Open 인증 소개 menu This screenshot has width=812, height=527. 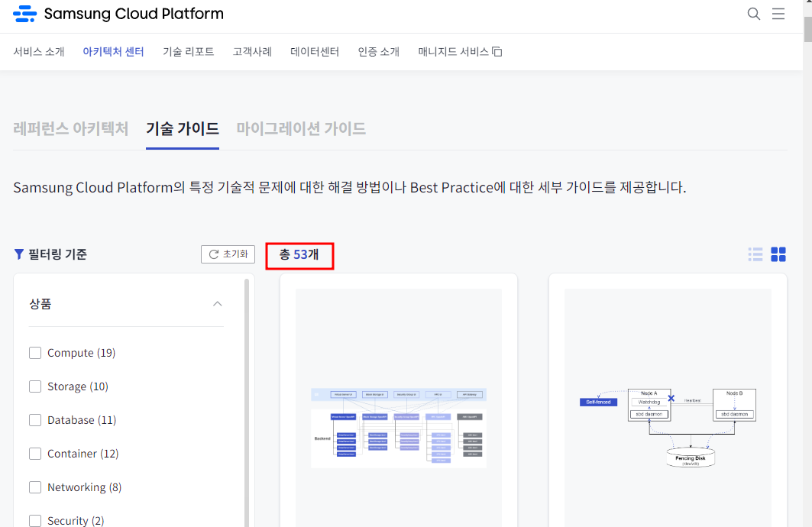[379, 51]
